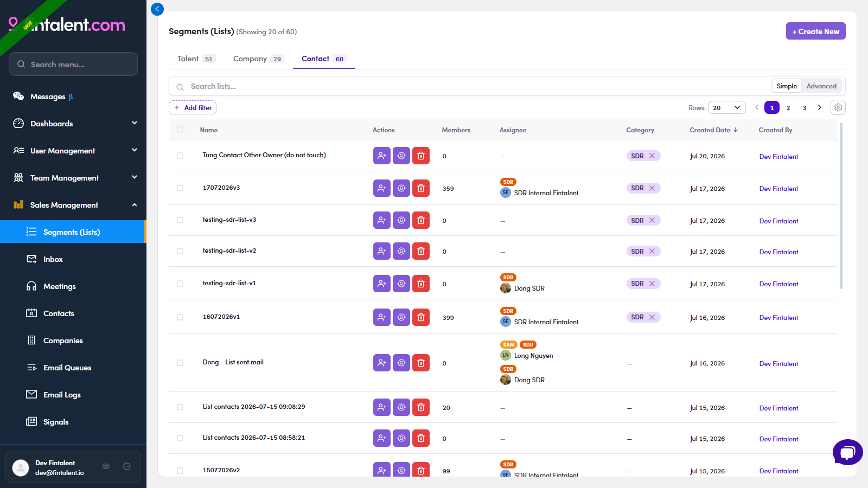Screen dimensions: 868x488
Task: Click the table's vertical scrollbar
Action: [x=841, y=206]
